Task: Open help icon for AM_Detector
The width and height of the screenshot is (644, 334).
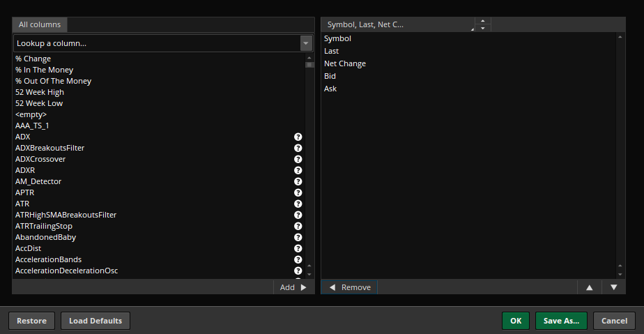Action: (x=298, y=182)
